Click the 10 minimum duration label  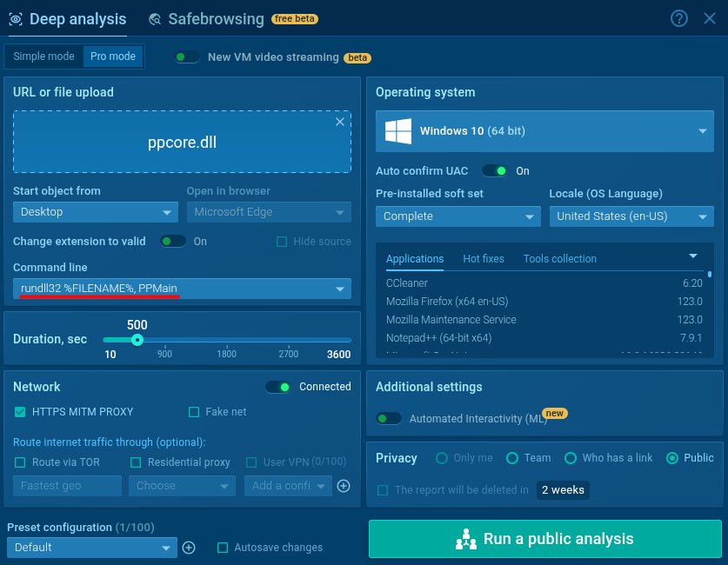click(110, 355)
